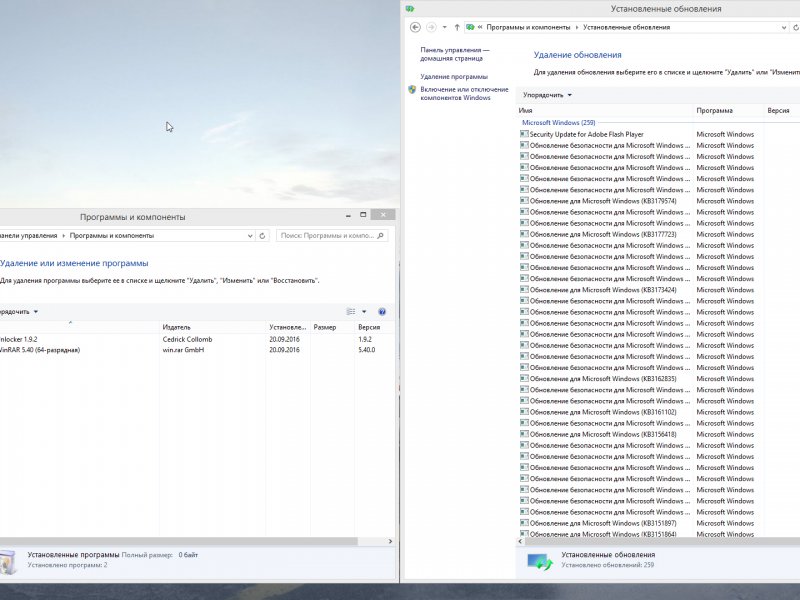Click the search field Поиск: Программы и компоненты

click(332, 236)
